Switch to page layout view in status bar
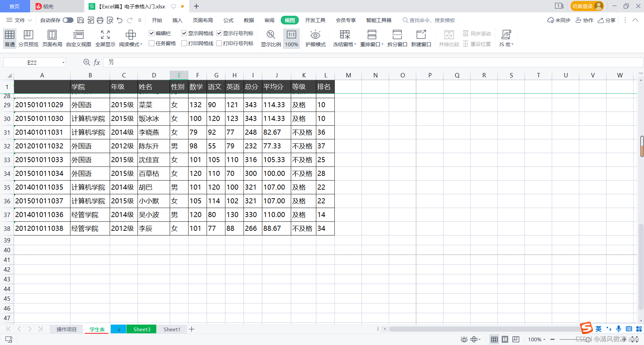644x345 pixels. click(x=505, y=339)
